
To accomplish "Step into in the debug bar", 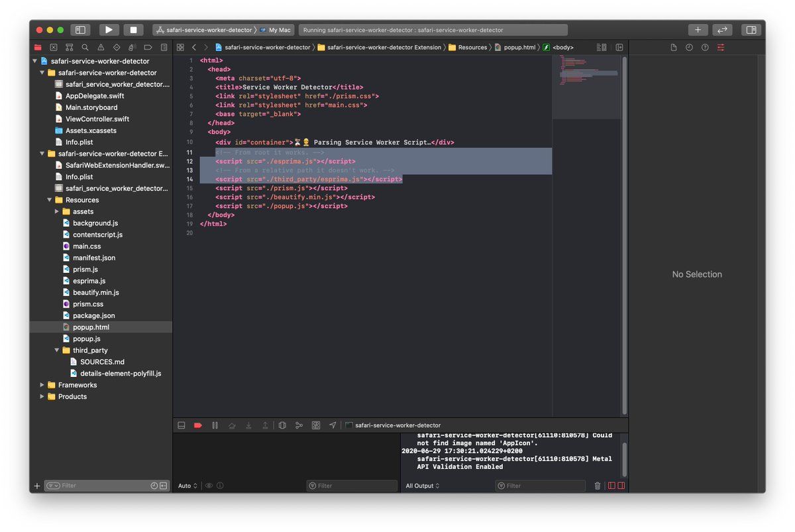I will click(248, 425).
